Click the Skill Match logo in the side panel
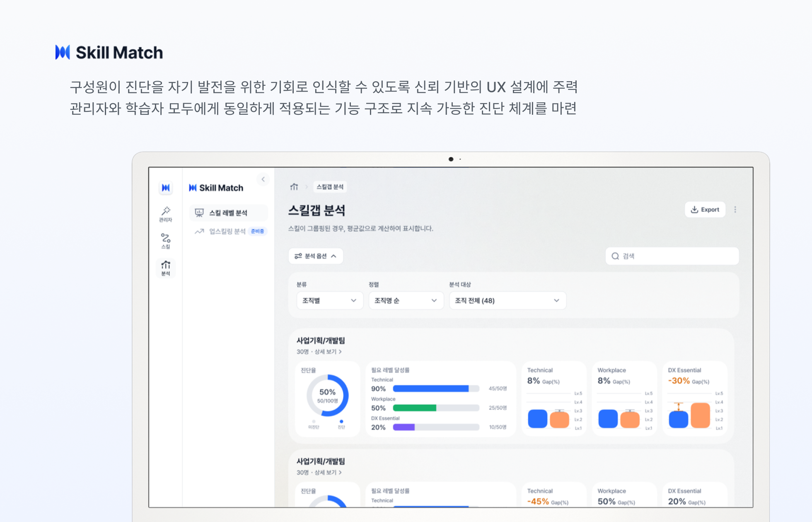812x522 pixels. coord(216,188)
